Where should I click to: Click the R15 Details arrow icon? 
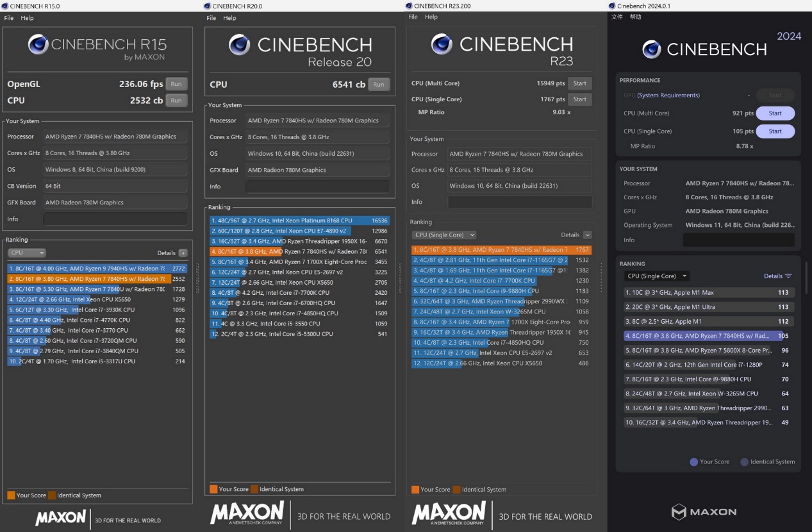click(183, 253)
